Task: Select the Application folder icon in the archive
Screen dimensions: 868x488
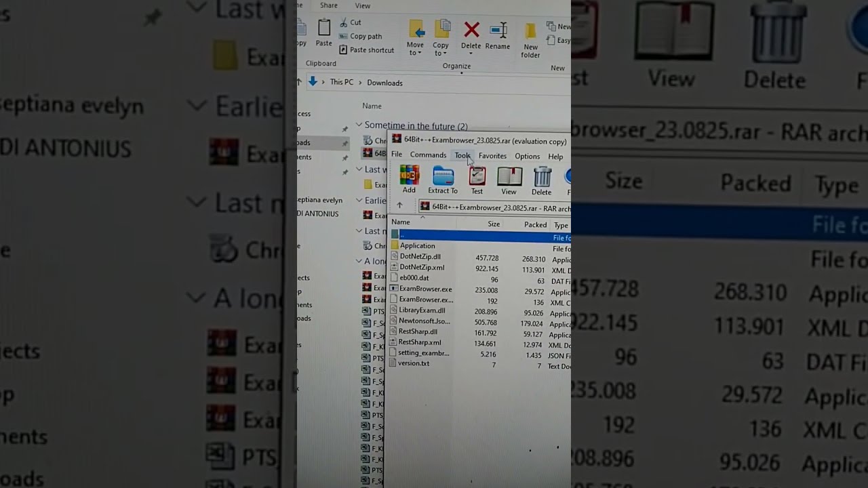Action: (395, 245)
